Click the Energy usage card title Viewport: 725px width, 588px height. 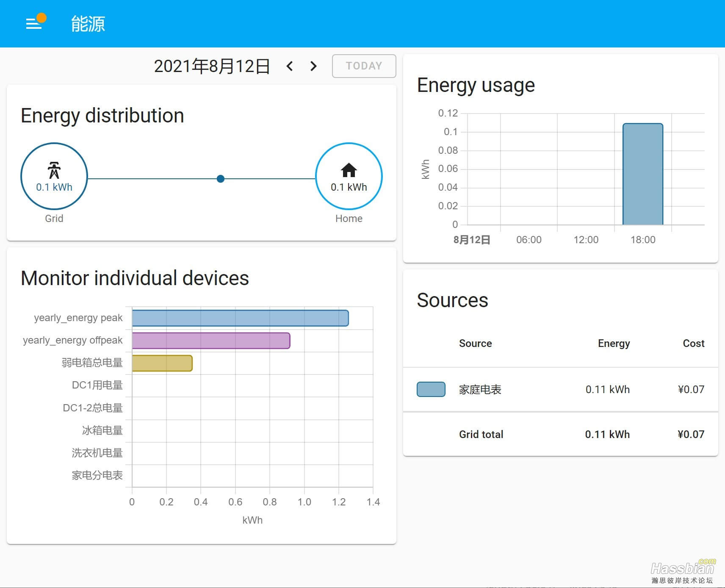476,85
